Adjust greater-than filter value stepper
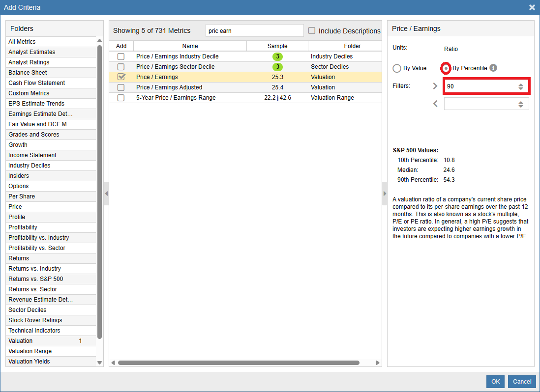This screenshot has height=392, width=540. 521,86
